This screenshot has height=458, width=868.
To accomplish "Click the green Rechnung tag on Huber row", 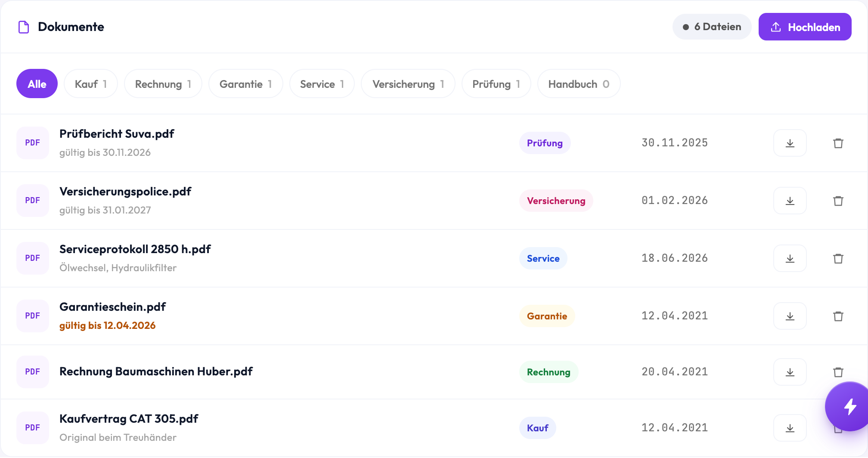I will (x=549, y=372).
